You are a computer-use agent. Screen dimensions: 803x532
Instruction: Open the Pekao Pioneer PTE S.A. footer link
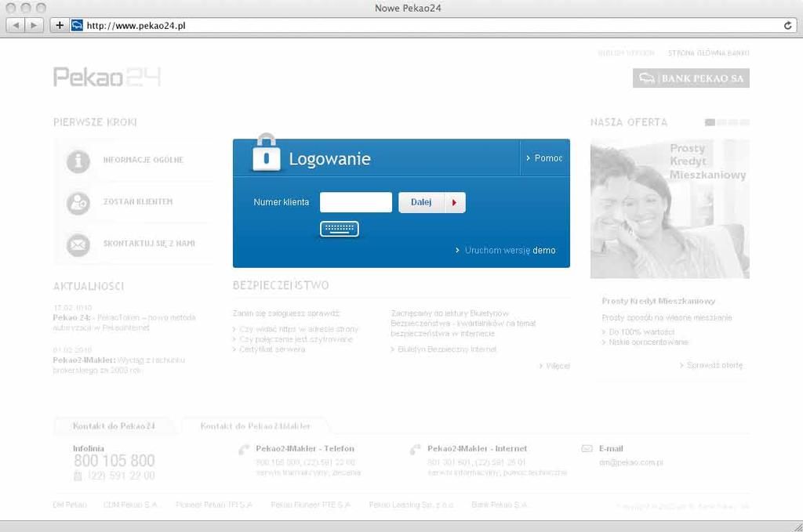[311, 505]
